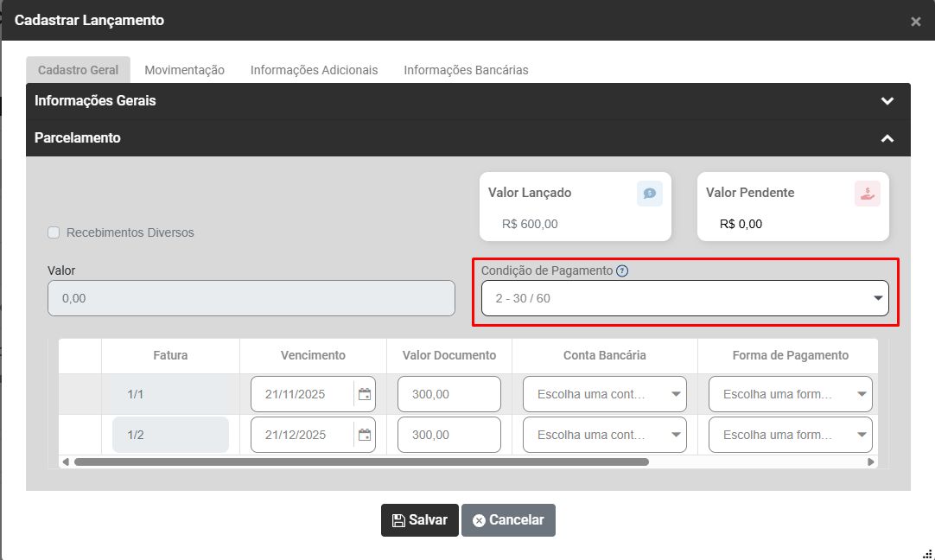This screenshot has width=935, height=560.
Task: Click the help icon beside Condição de Pagamento
Action: click(x=622, y=270)
